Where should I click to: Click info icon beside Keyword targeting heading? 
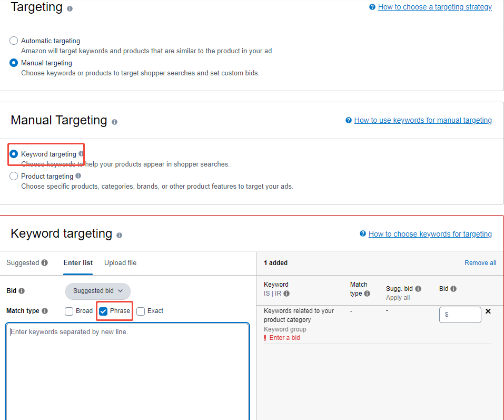coord(119,235)
